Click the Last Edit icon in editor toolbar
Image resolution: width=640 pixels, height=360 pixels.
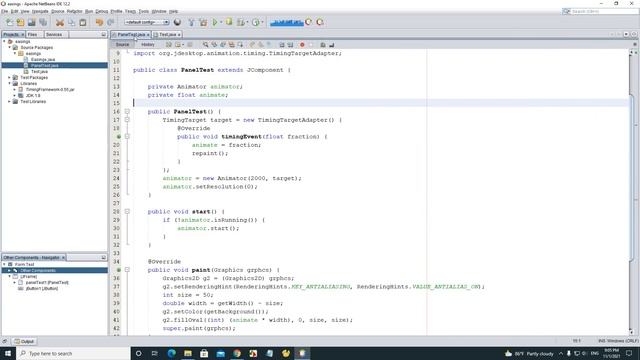click(169, 44)
